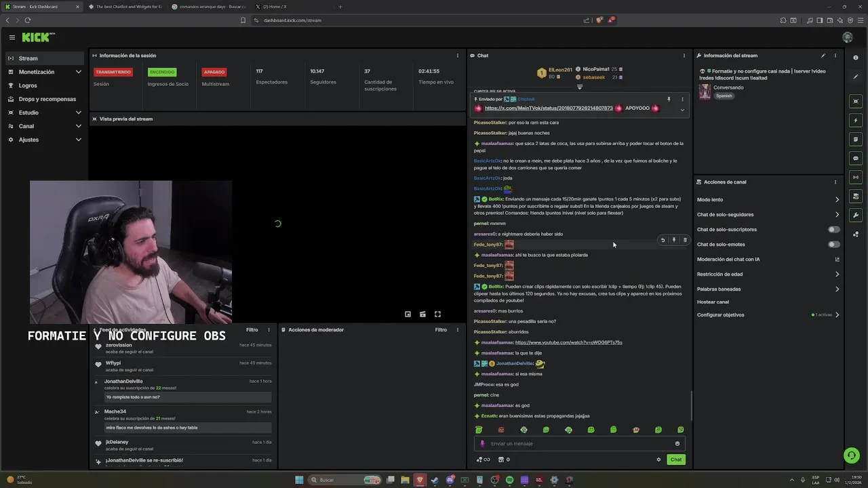This screenshot has width=868, height=488.
Task: Unpin the pinned chat message
Action: click(669, 100)
